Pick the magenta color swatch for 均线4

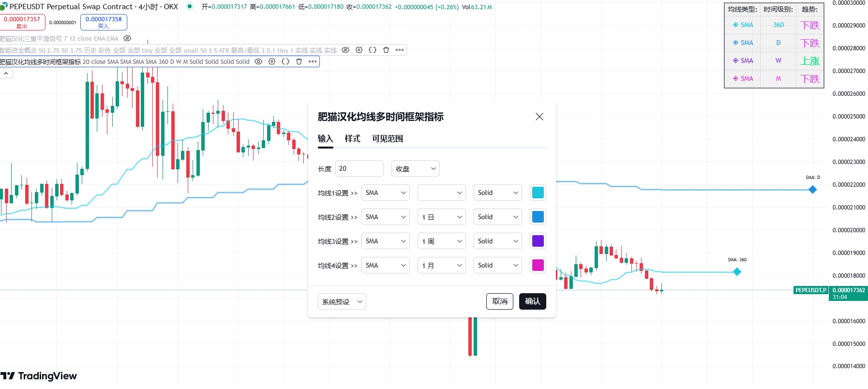538,265
